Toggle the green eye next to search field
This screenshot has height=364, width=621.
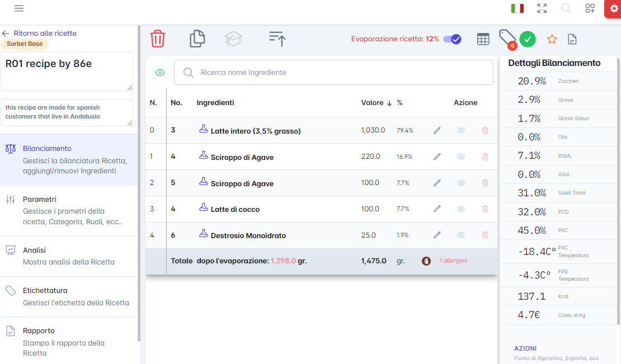(160, 73)
